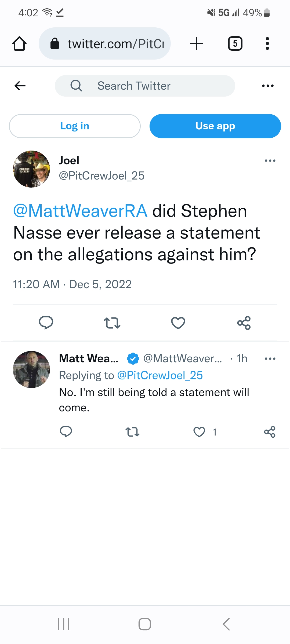Image resolution: width=290 pixels, height=644 pixels.
Task: Like Joel's tweet
Action: tap(178, 323)
